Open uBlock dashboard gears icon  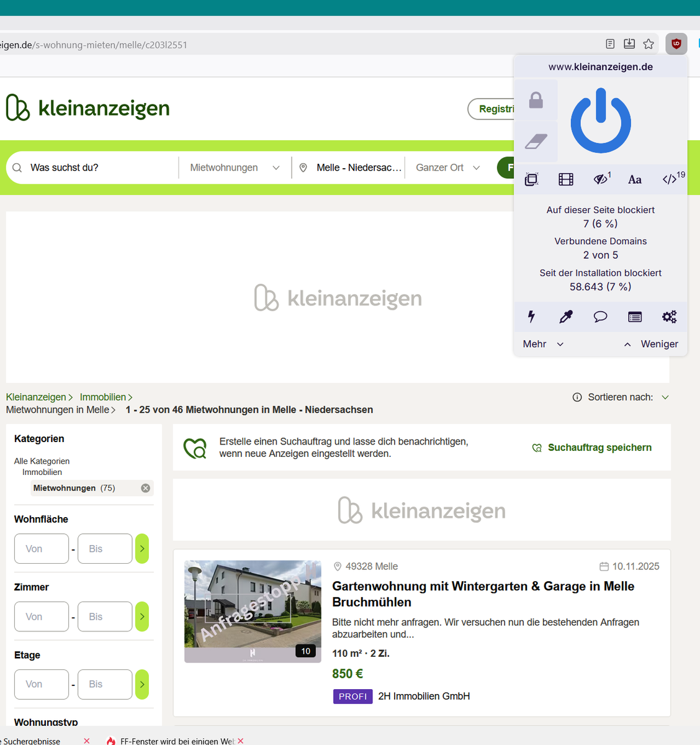click(669, 317)
